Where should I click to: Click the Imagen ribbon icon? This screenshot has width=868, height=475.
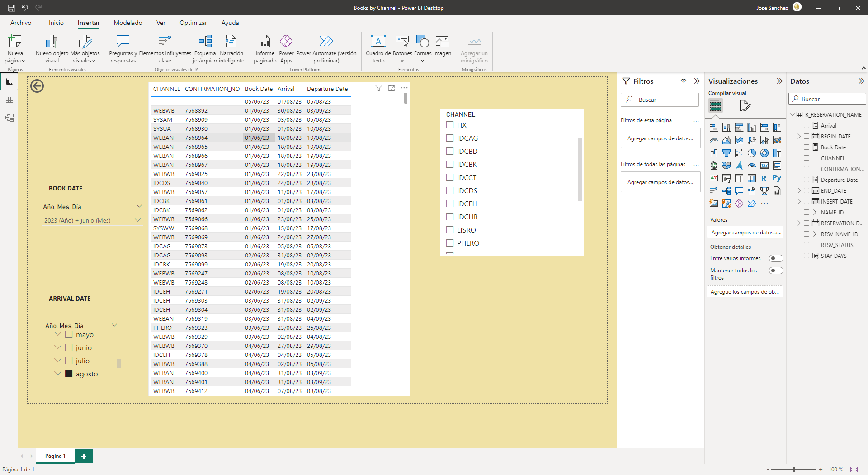[442, 45]
